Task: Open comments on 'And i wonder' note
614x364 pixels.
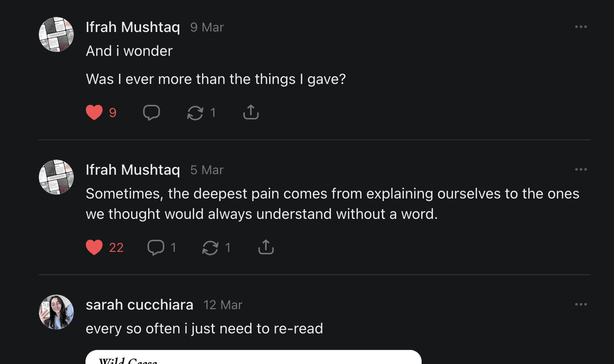Action: tap(151, 113)
